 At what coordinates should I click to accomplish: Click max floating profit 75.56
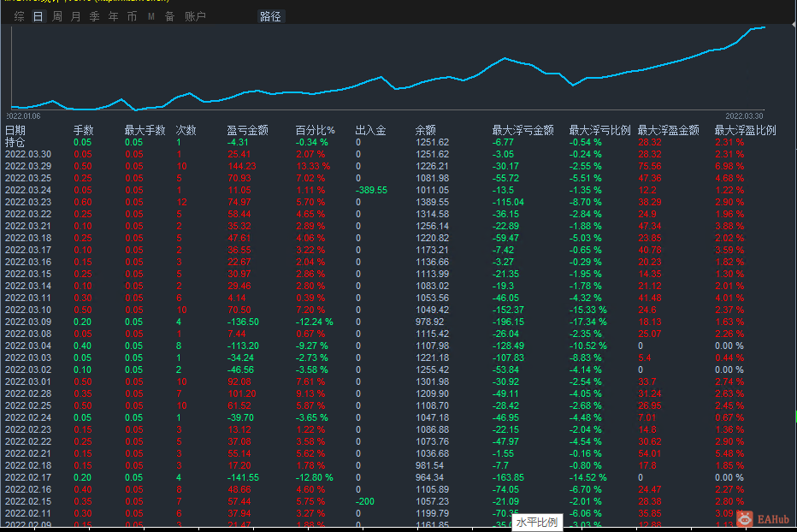coord(650,166)
